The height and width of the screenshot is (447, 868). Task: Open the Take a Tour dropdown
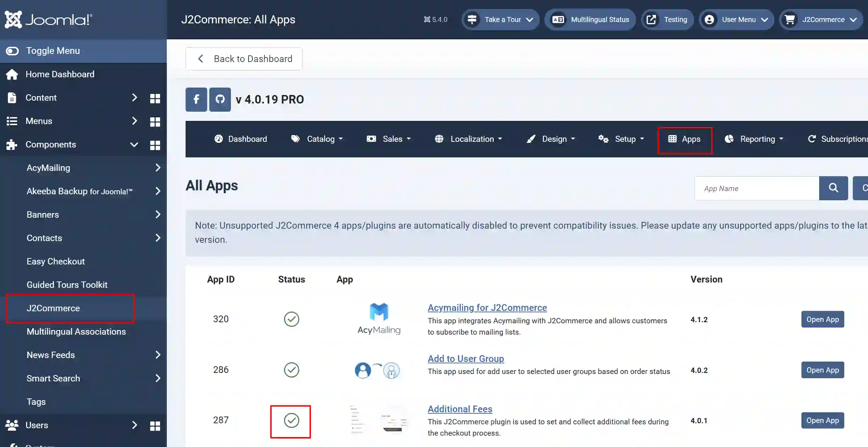coord(500,19)
